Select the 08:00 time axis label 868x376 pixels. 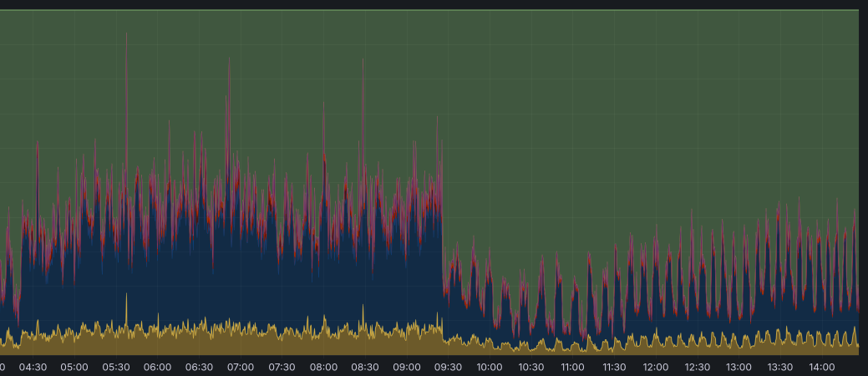pyautogui.click(x=323, y=367)
